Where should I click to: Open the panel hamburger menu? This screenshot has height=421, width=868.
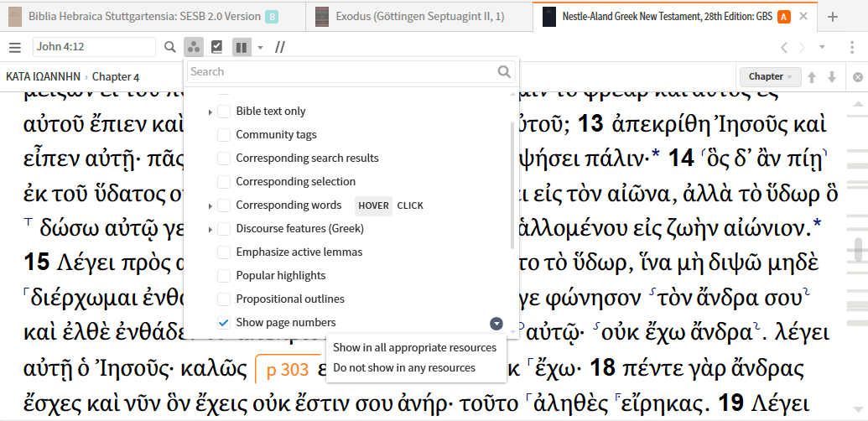pos(15,48)
